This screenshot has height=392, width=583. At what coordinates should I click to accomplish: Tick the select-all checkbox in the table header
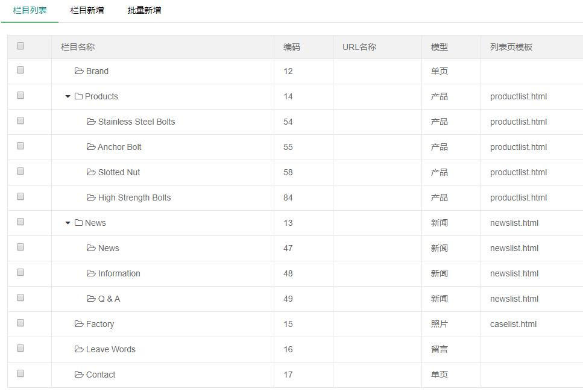[20, 46]
